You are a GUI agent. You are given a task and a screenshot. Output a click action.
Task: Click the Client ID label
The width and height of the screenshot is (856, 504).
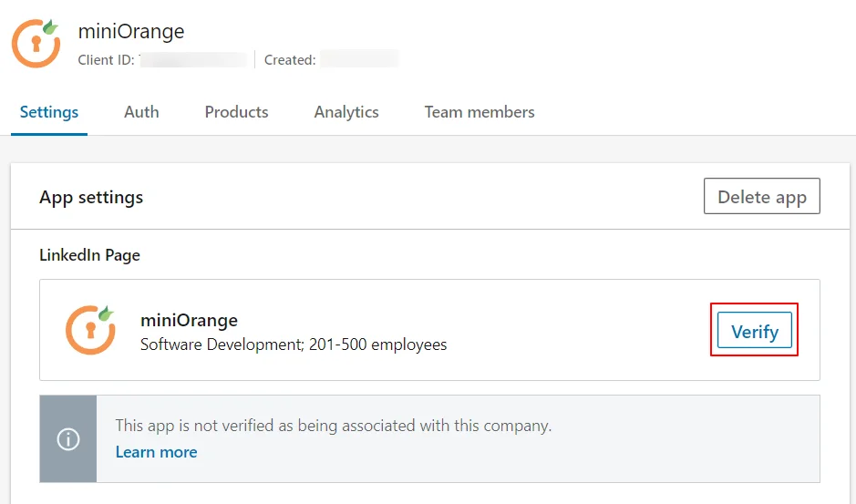[106, 60]
